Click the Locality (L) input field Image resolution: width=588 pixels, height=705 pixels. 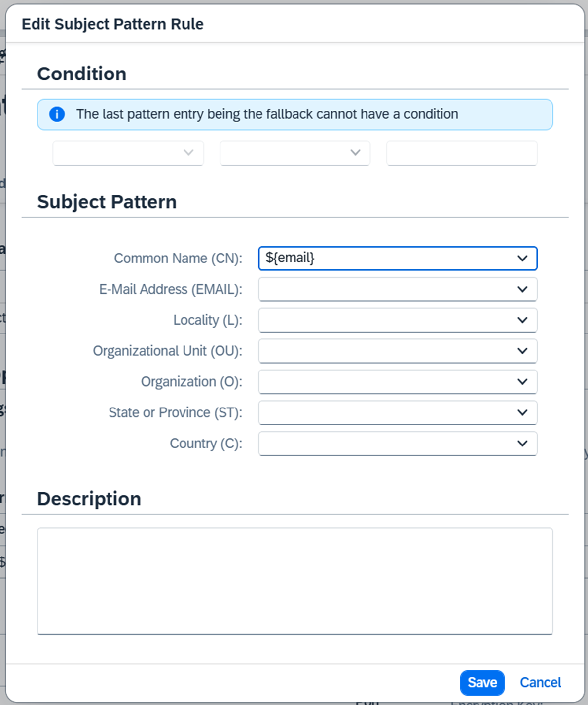385,320
